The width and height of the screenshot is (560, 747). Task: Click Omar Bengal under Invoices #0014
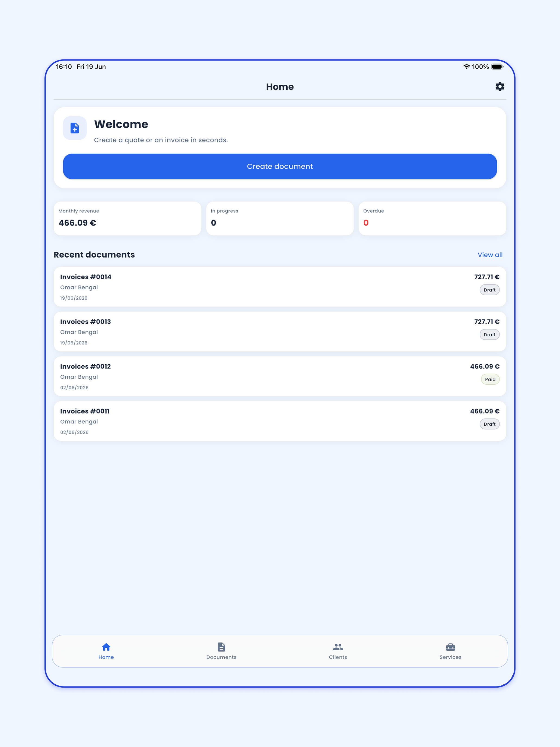tap(79, 287)
